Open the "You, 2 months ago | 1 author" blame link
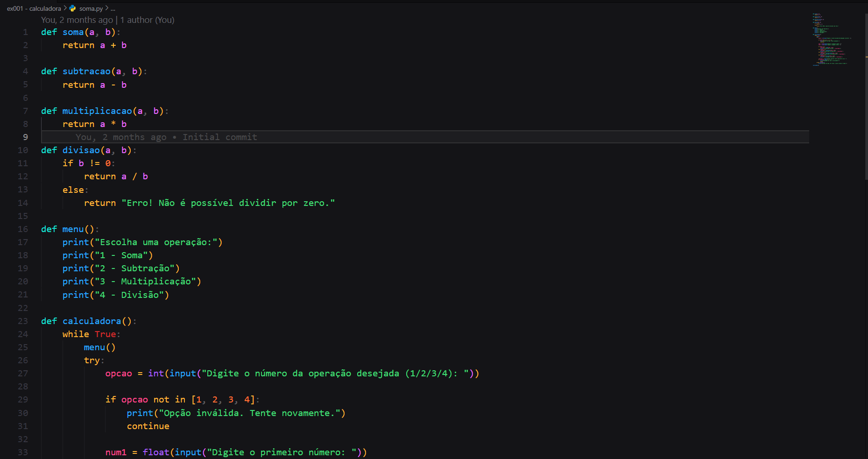 coord(107,20)
